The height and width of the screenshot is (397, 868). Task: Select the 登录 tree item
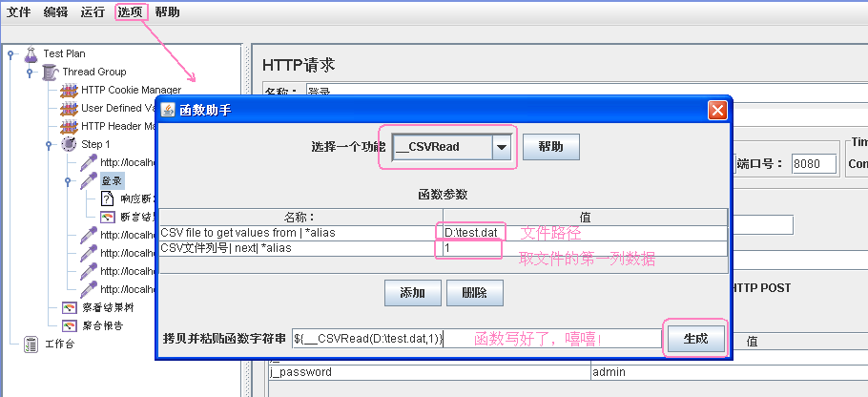tap(112, 180)
